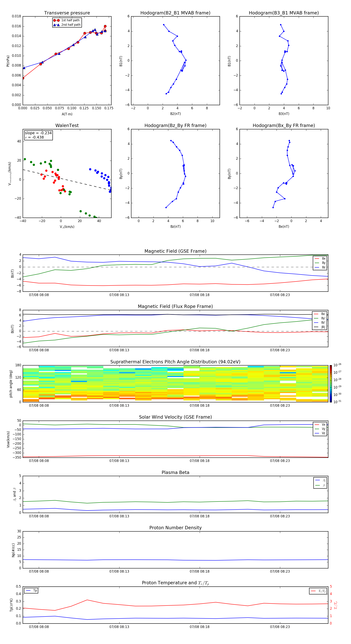This screenshot has height=644, width=351.
Task: Click the 'V_A(km/s)' x-axis label
Action: click(x=67, y=227)
